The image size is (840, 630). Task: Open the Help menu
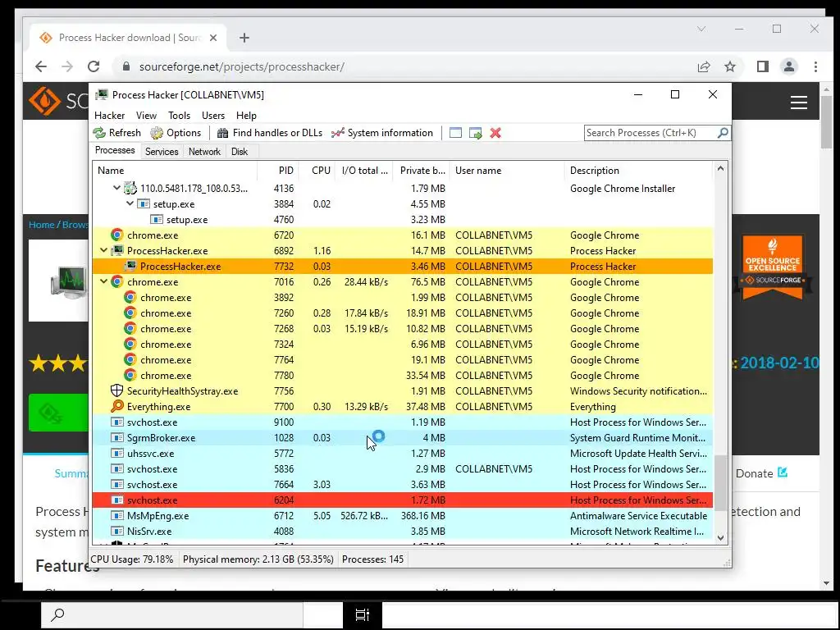point(246,116)
